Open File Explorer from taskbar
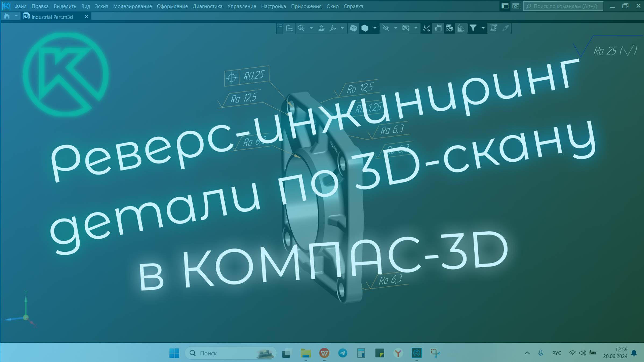 pos(306,353)
